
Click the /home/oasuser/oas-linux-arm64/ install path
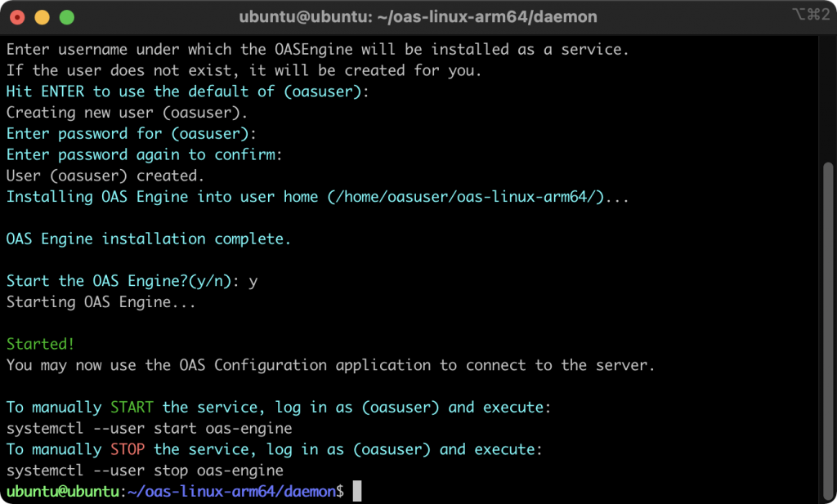click(x=465, y=196)
